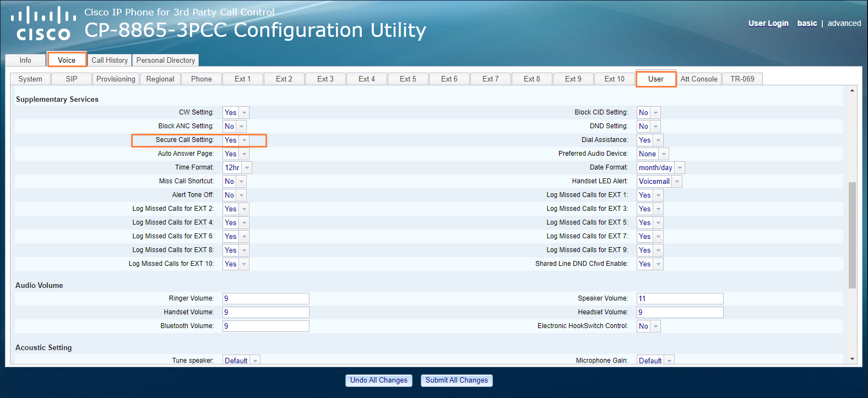The height and width of the screenshot is (398, 868).
Task: Open the Handset LED Alert dropdown
Action: 659,182
